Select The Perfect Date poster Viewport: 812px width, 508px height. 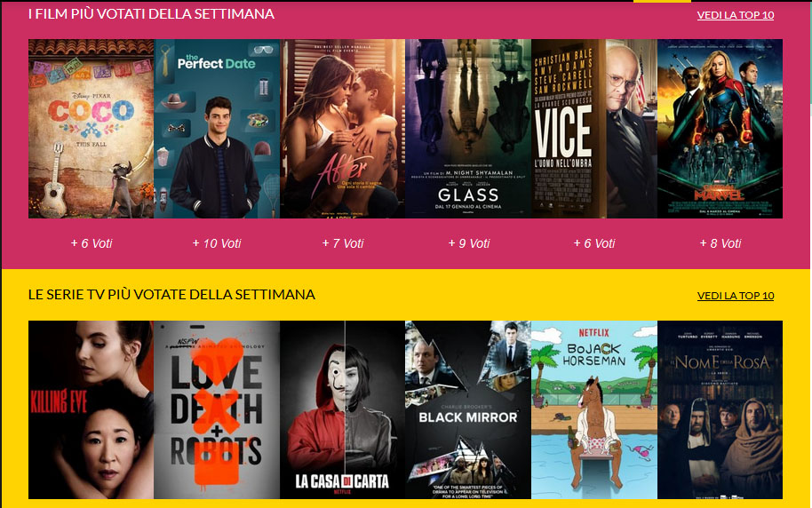217,129
